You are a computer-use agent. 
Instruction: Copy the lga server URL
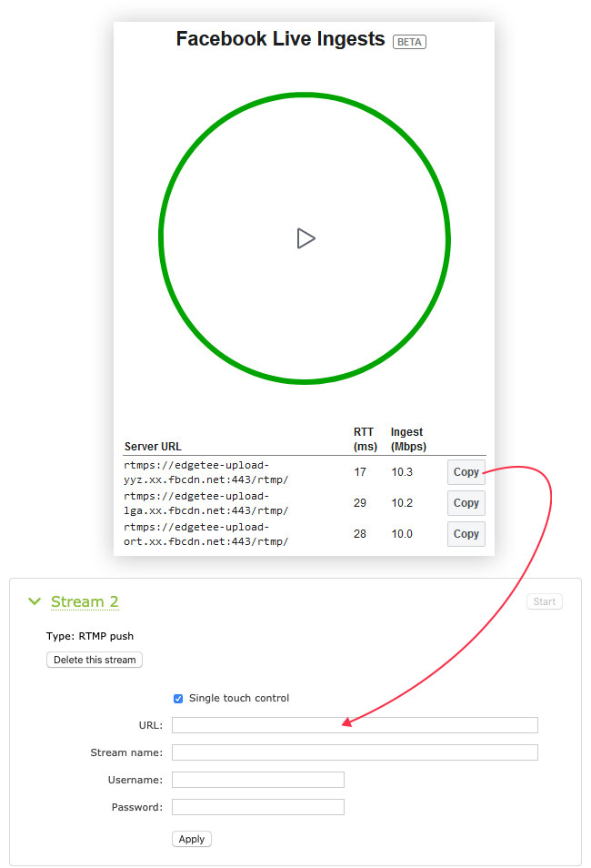pos(466,503)
